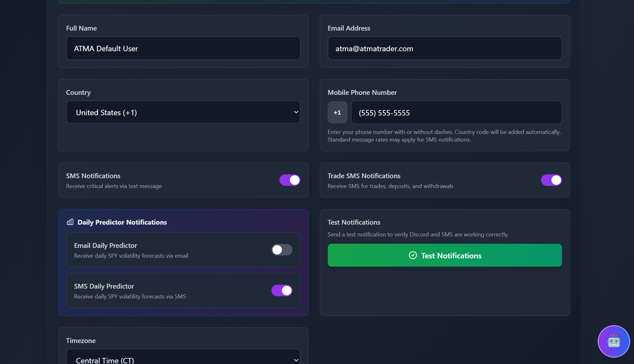634x364 pixels.
Task: Disable the SMS Daily Predictor toggle
Action: click(x=282, y=290)
